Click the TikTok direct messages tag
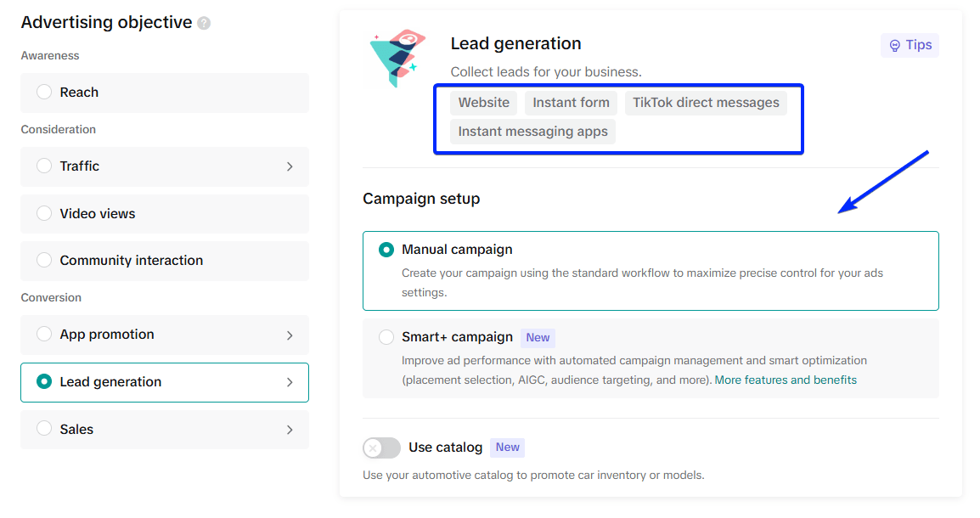Viewport: 980px width, 518px height. [x=706, y=103]
